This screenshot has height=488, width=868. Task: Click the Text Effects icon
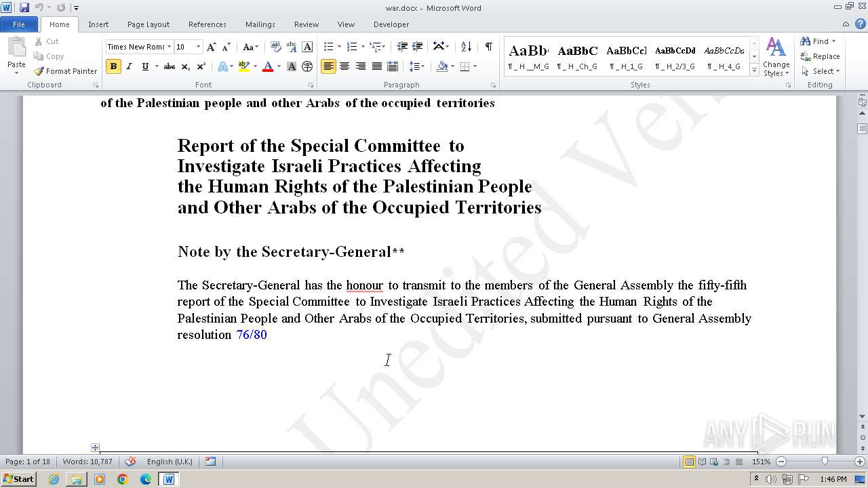pyautogui.click(x=222, y=66)
